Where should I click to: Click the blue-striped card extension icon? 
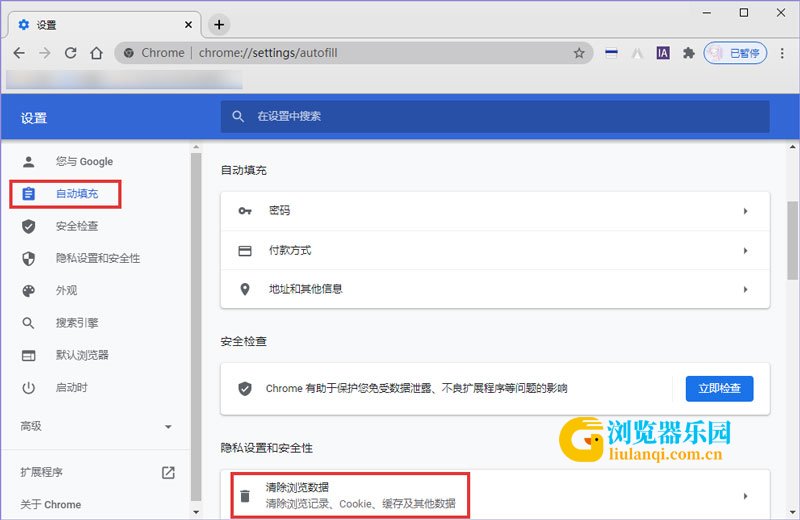[x=611, y=53]
